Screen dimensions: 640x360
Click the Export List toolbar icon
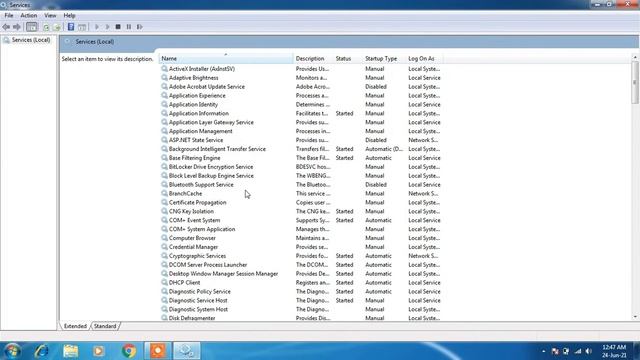tap(57, 27)
